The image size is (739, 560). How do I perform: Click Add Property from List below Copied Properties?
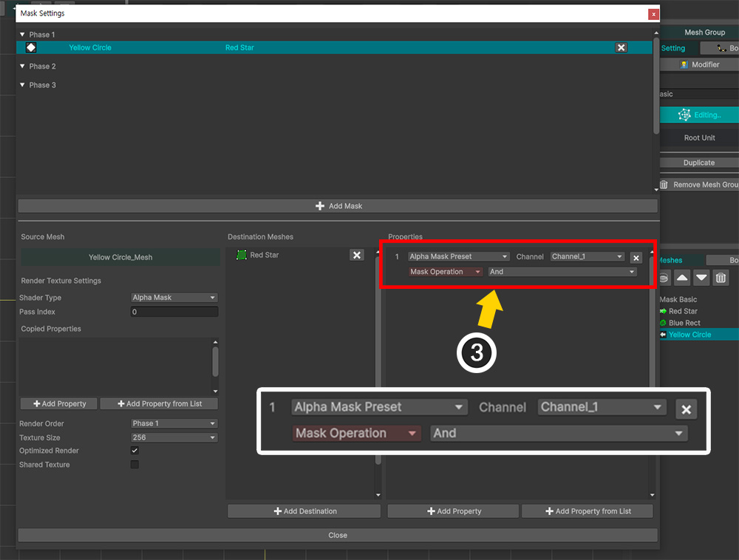[x=160, y=403]
